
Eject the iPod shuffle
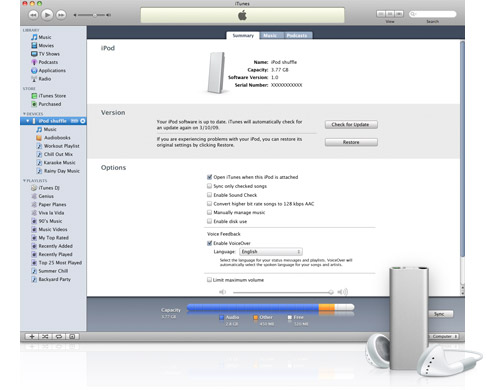point(83,121)
